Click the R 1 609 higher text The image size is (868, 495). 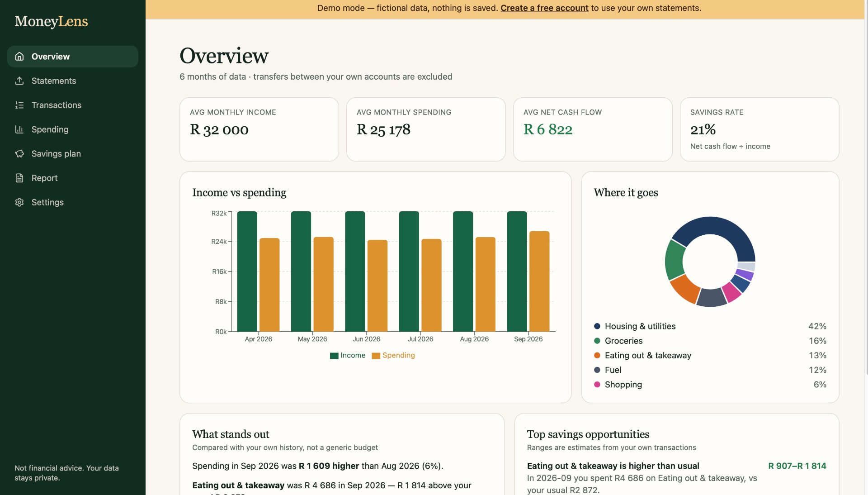(329, 466)
